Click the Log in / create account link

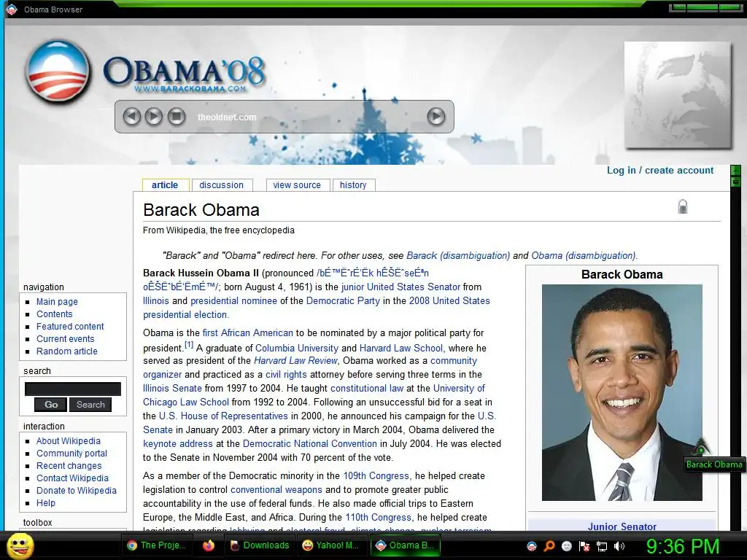click(x=659, y=170)
